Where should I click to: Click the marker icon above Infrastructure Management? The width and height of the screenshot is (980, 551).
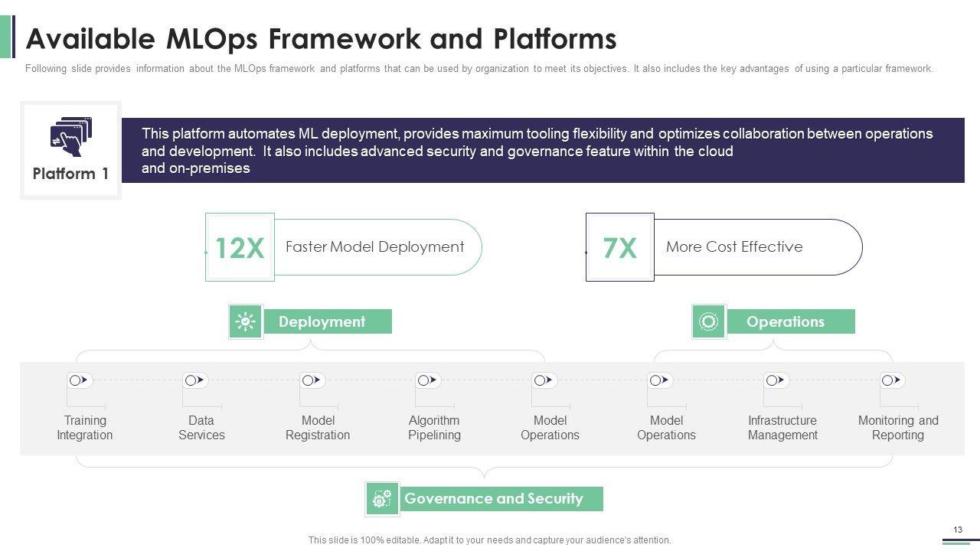pyautogui.click(x=776, y=380)
